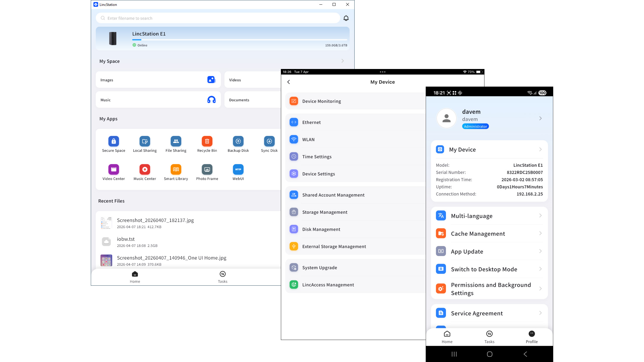
Task: Launch the Smart Library app
Action: pos(176,173)
